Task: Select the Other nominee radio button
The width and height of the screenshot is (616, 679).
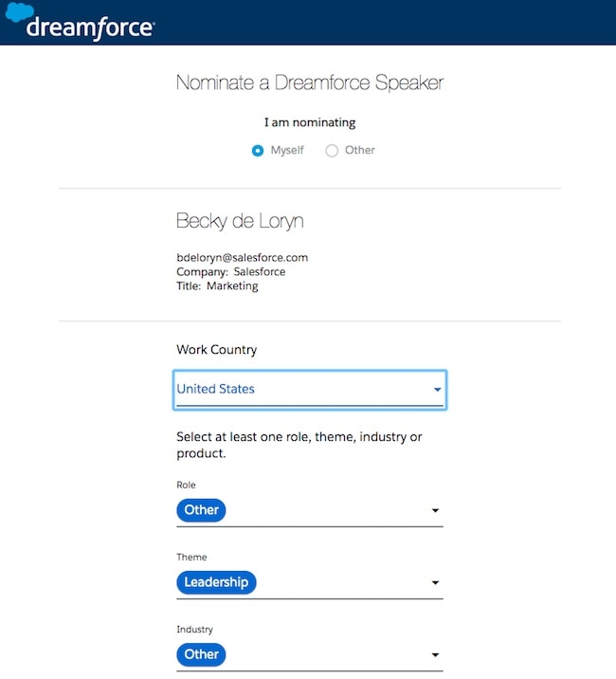Action: tap(332, 151)
